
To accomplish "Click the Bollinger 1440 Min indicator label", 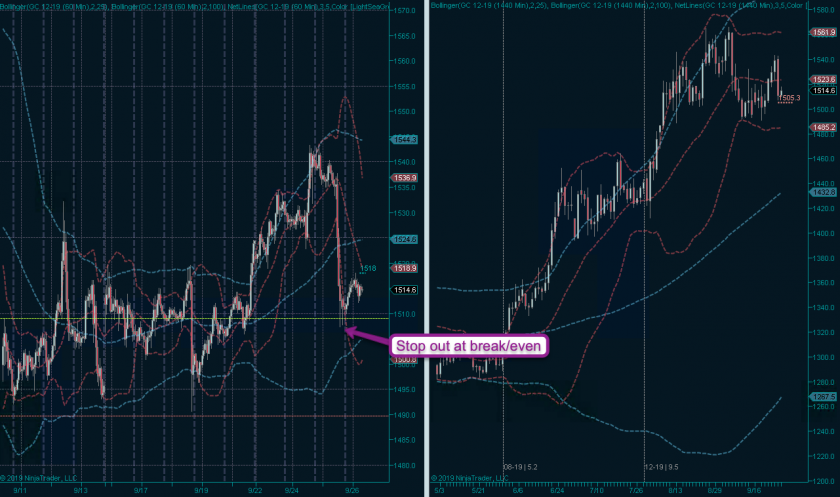I will pos(487,5).
